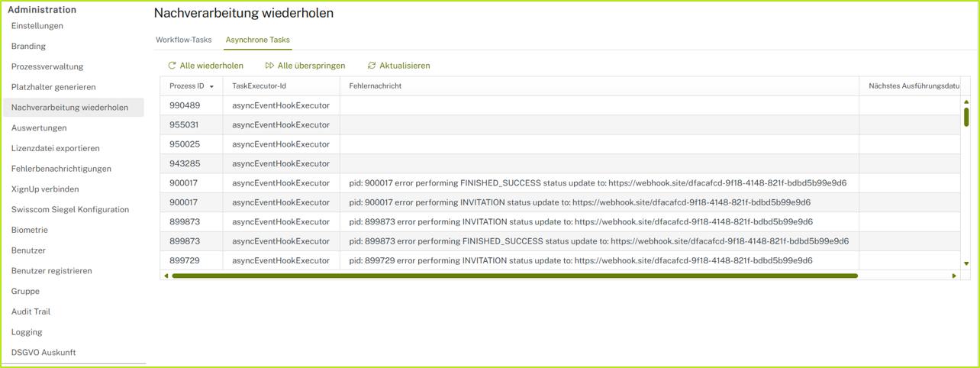Screen dimensions: 980x368
Task: Sort by Fehlernachricht column header
Action: [375, 86]
